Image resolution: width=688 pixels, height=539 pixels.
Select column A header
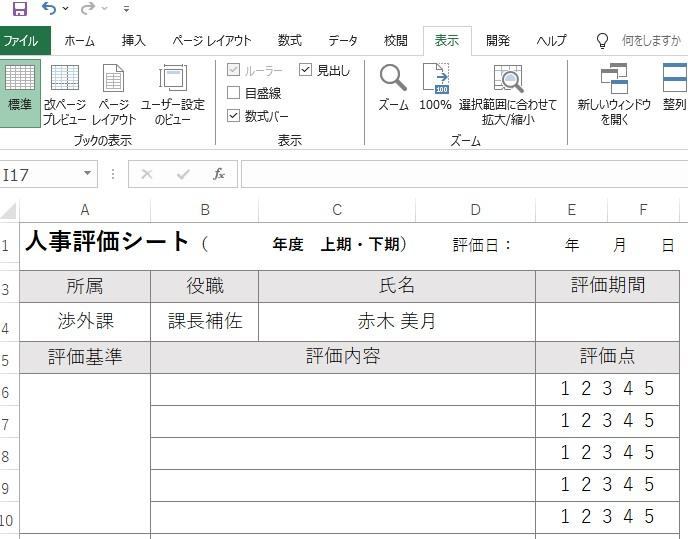[85, 210]
